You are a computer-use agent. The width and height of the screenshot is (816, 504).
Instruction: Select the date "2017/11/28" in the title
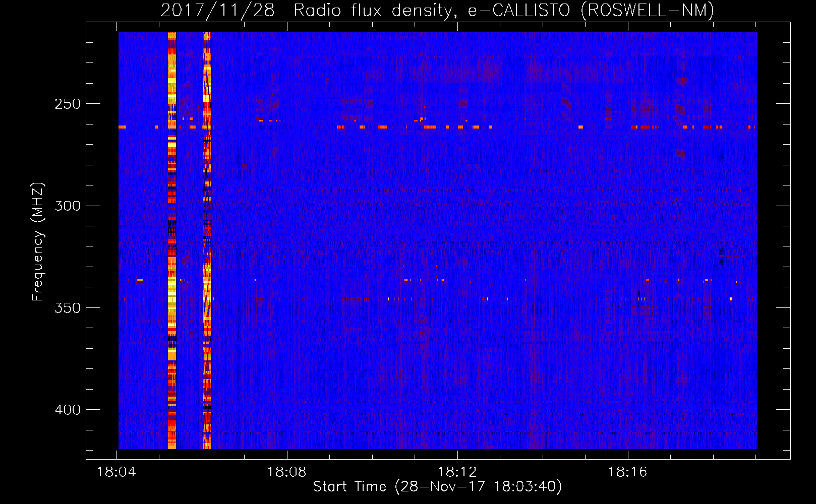[217, 10]
